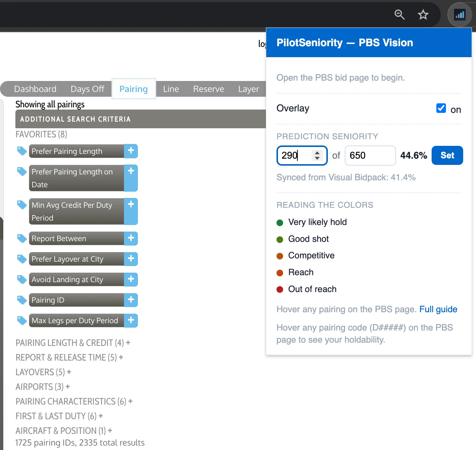This screenshot has height=450, width=476.
Task: Expand Report & Release Time (5) section
Action: tap(69, 357)
